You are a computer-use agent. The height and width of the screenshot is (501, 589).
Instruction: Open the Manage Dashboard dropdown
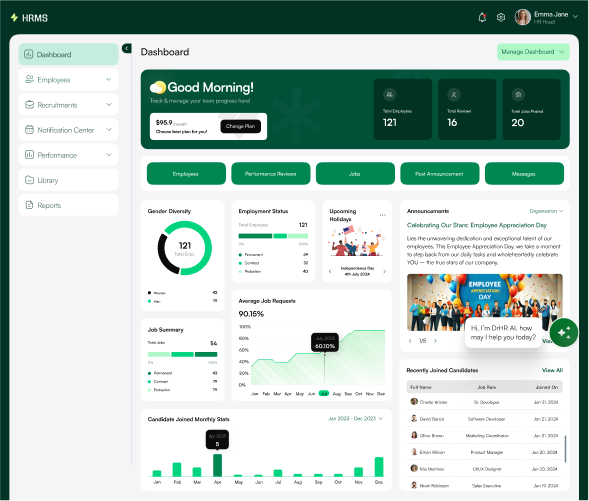533,52
